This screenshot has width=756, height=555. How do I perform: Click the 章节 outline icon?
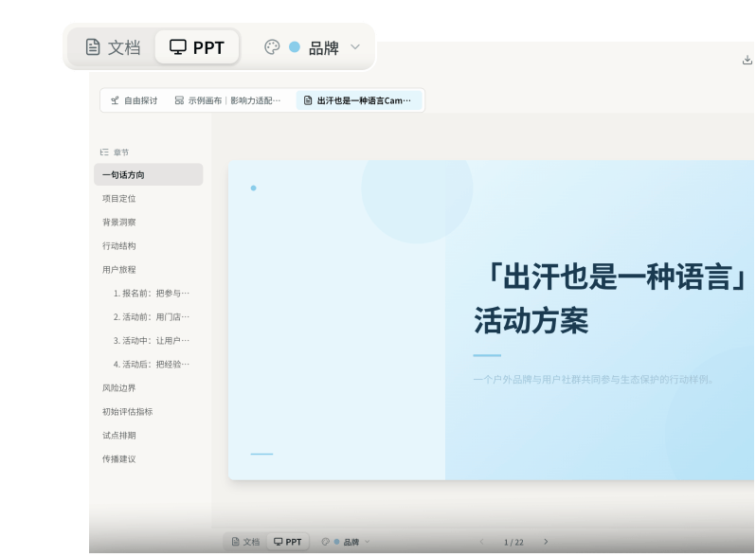[x=104, y=152]
